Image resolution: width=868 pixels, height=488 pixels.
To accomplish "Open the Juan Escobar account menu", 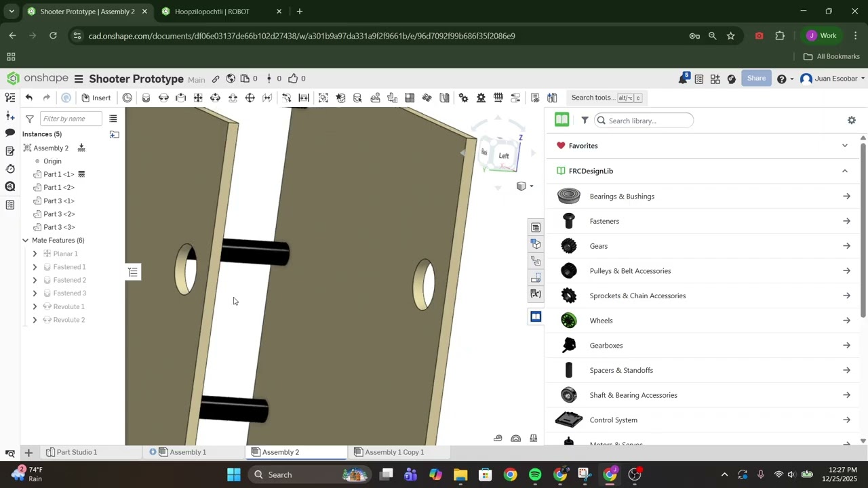I will (833, 79).
